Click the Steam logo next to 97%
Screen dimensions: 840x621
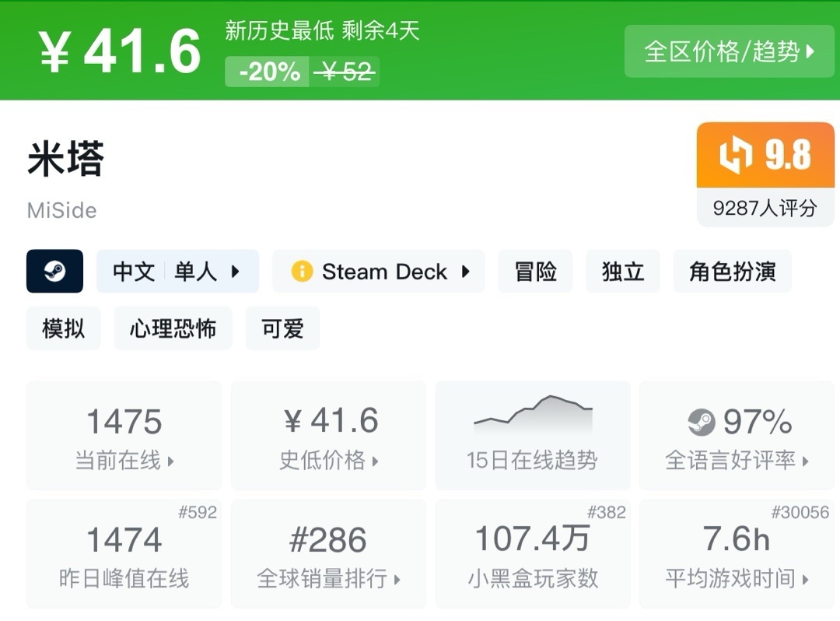point(702,423)
